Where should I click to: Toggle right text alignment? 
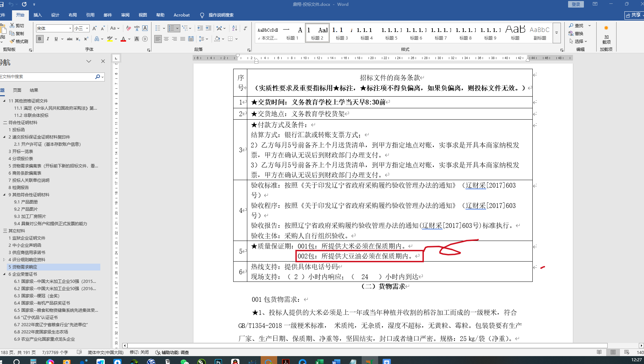coord(174,39)
